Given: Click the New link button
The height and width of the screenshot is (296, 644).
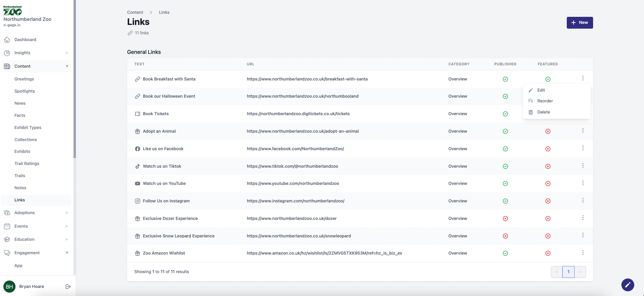Looking at the screenshot, I should (579, 23).
